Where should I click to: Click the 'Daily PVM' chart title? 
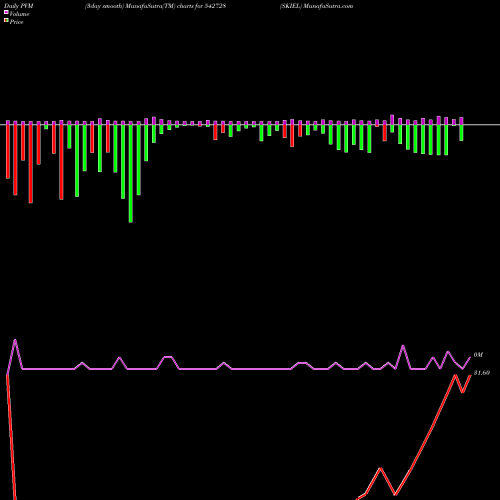[19, 6]
